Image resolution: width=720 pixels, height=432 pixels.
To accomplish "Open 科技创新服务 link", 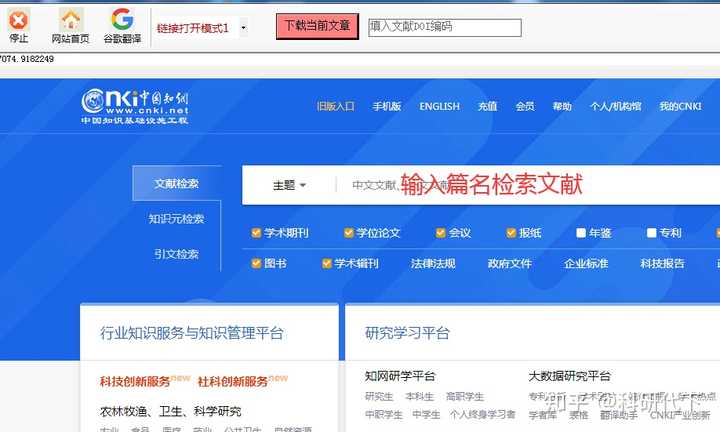I will pos(135,382).
